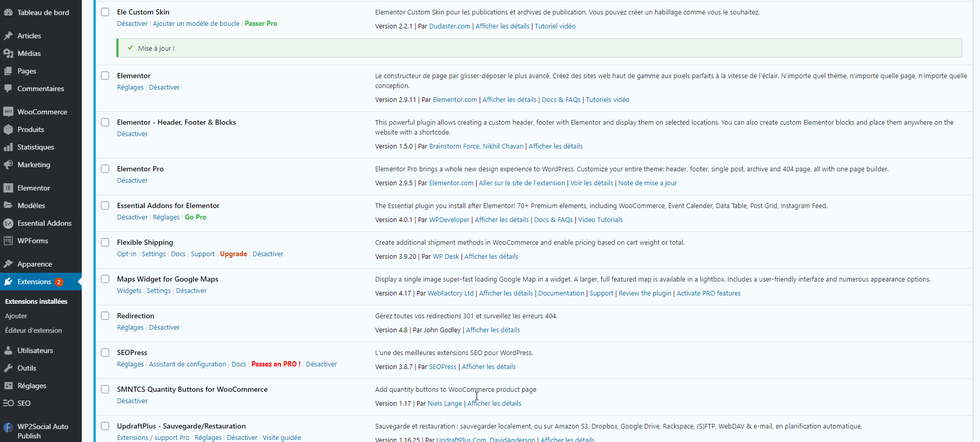Viewport: 980px width, 442px height.
Task: Click Ajouter un modèle de boucle link
Action: [x=196, y=24]
